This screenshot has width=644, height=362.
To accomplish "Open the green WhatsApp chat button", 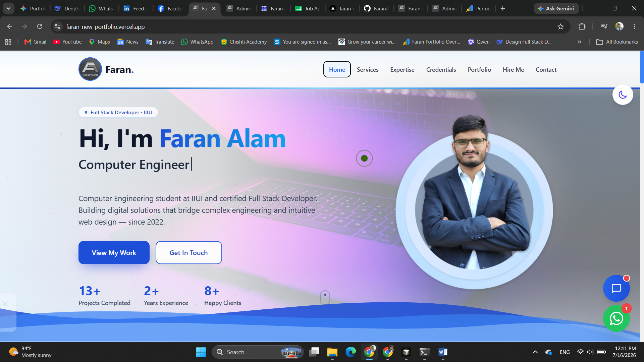I will click(616, 318).
